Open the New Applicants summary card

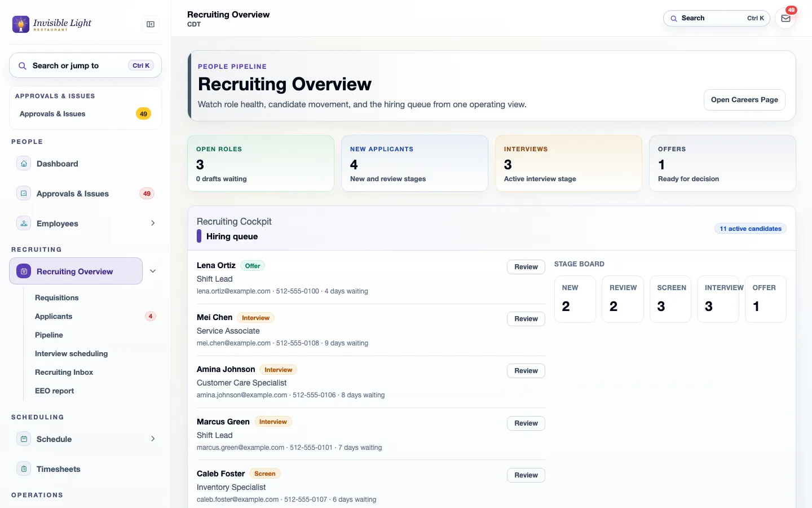(414, 164)
